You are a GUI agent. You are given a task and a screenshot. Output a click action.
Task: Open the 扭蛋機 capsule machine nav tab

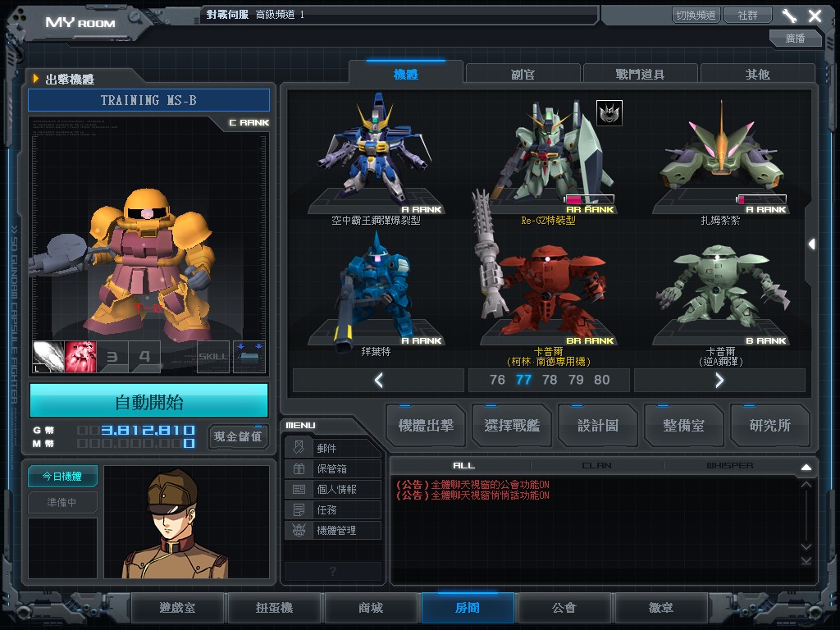pos(274,608)
